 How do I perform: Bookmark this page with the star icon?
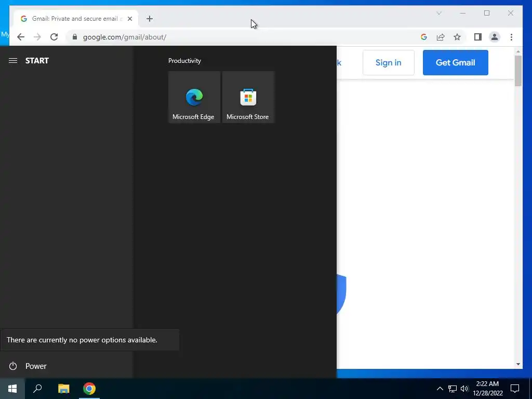tap(457, 37)
